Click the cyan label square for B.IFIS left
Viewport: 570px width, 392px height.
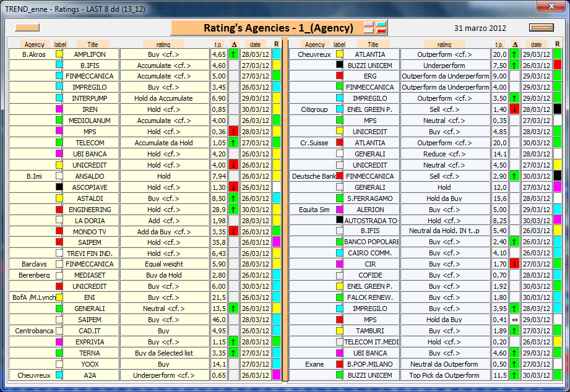pyautogui.click(x=59, y=65)
